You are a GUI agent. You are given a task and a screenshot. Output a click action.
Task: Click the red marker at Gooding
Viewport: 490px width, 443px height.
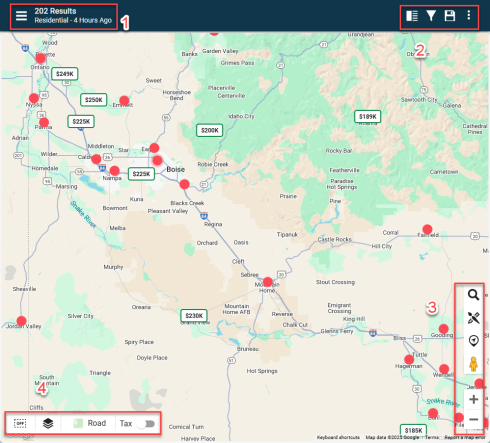tap(443, 329)
